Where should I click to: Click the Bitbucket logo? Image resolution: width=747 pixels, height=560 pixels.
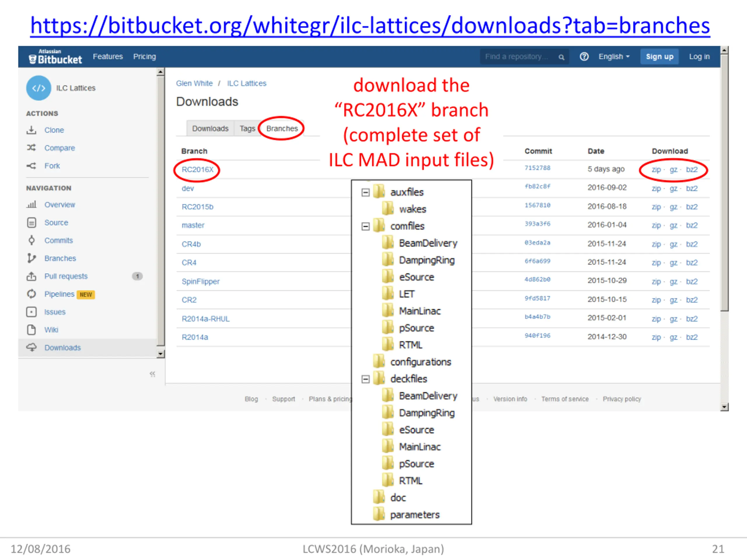point(55,57)
